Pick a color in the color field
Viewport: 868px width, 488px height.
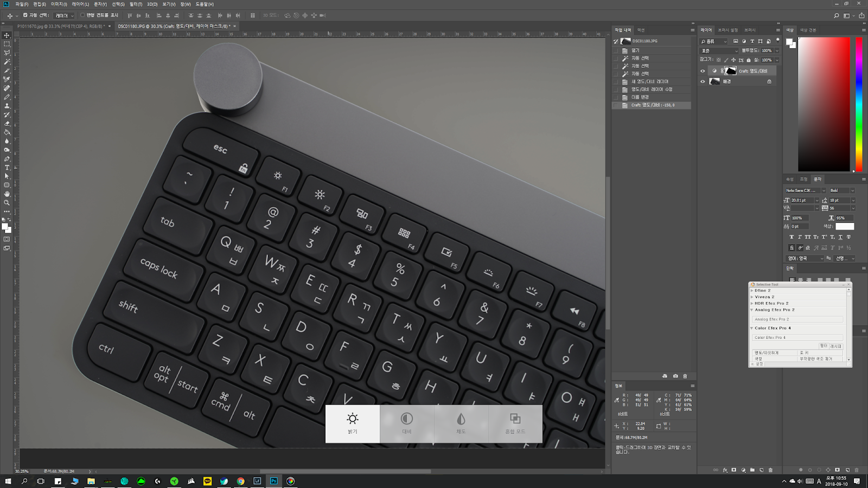pos(824,104)
